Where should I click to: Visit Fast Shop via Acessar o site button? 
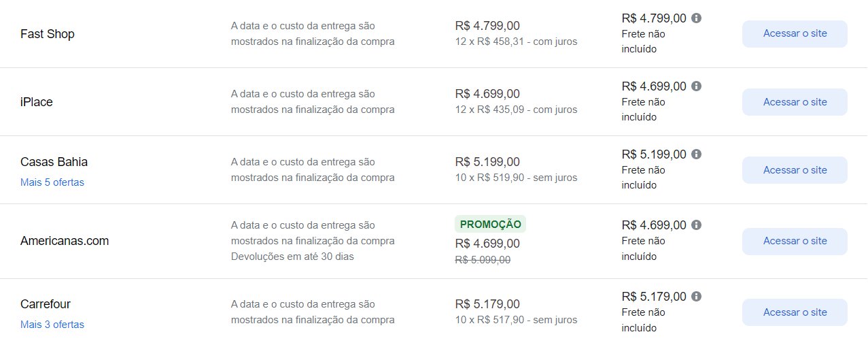[795, 33]
